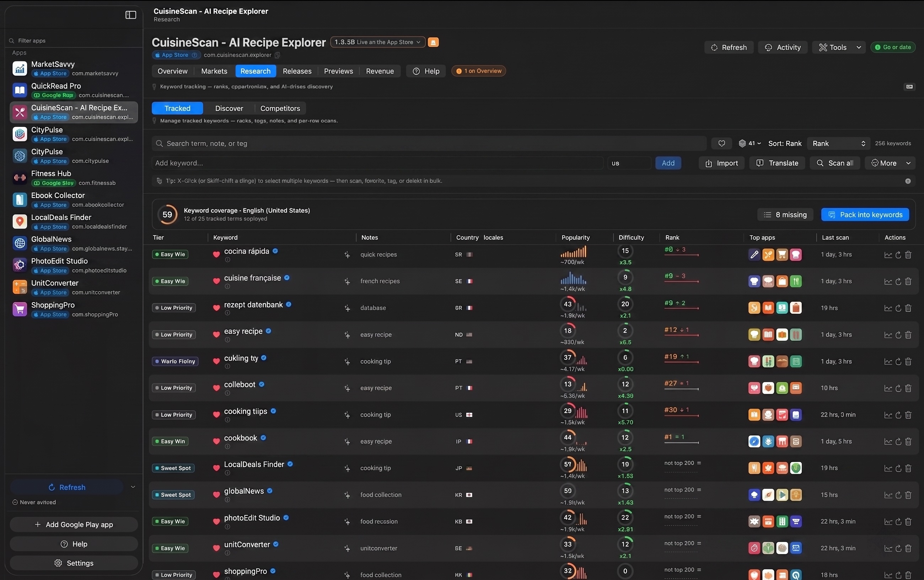Viewport: 924px width, 580px height.
Task: Select the Competitors sub-tab
Action: (x=280, y=108)
